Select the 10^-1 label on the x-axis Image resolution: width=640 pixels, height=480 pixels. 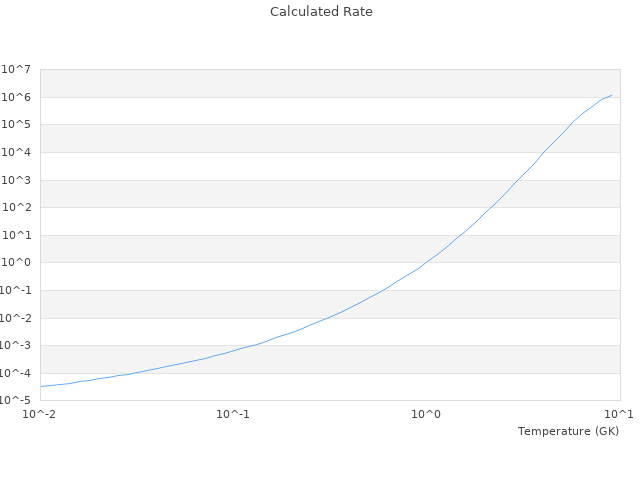pyautogui.click(x=233, y=415)
